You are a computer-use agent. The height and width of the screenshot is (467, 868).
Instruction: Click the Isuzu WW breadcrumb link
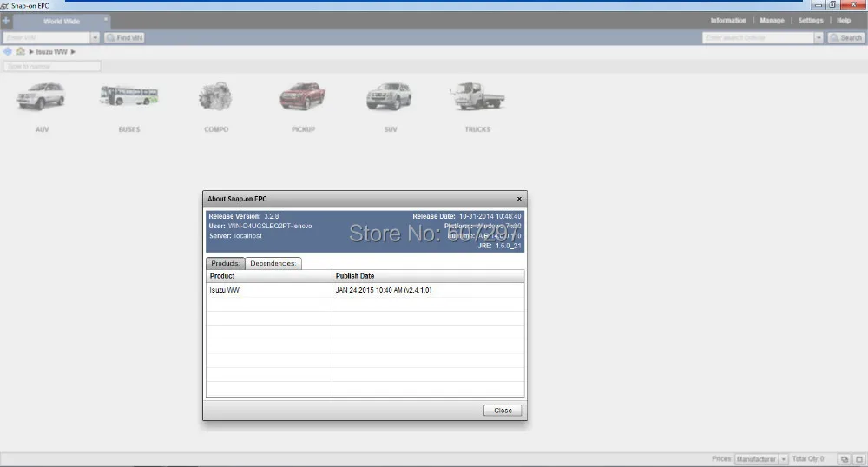(51, 51)
